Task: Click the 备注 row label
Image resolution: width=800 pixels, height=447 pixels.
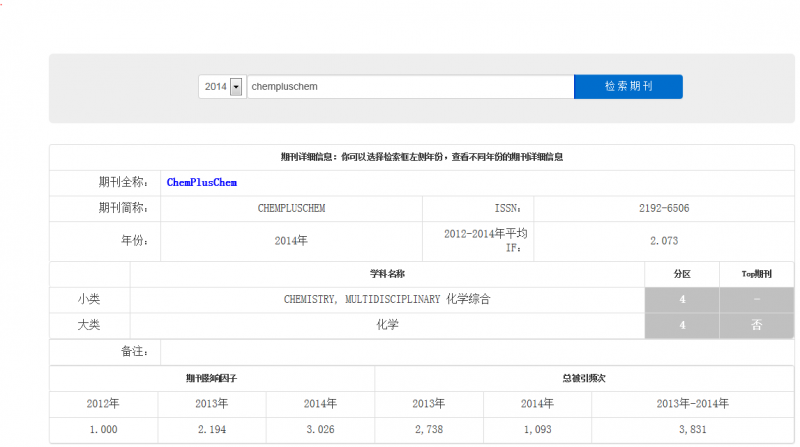Action: coord(134,352)
